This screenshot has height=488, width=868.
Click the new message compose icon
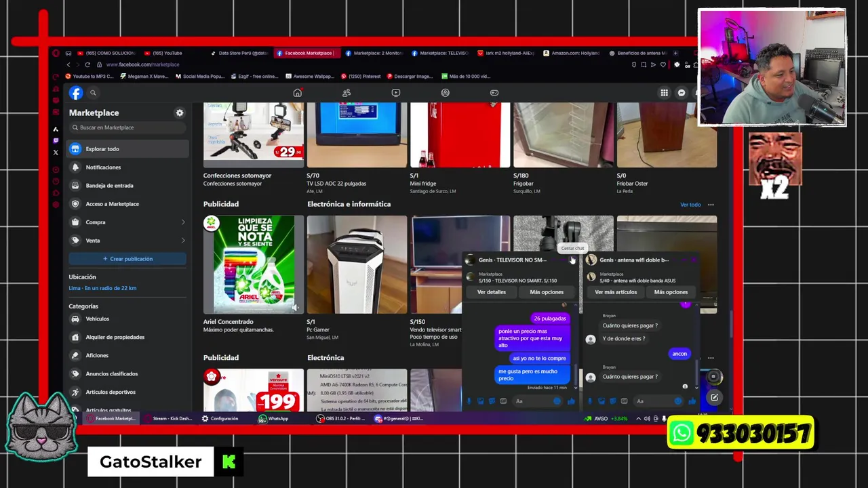714,398
